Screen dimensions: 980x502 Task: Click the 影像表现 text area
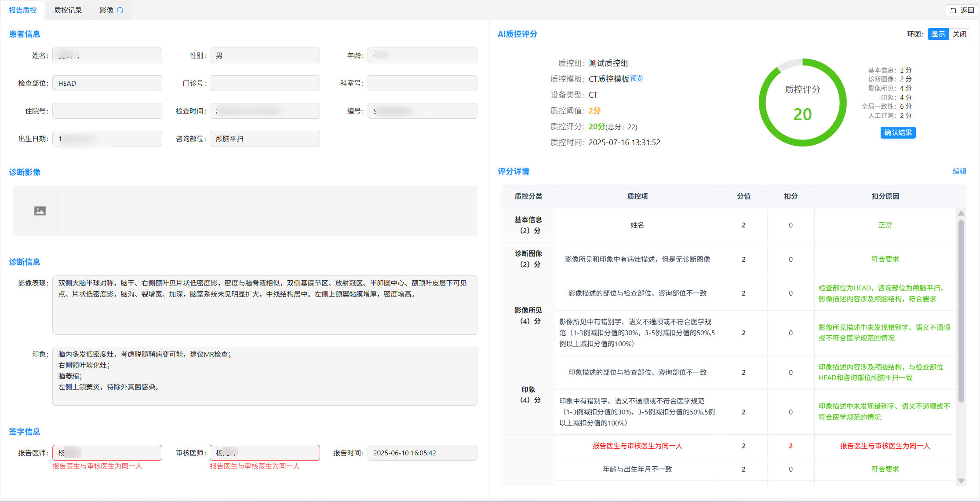(x=264, y=305)
